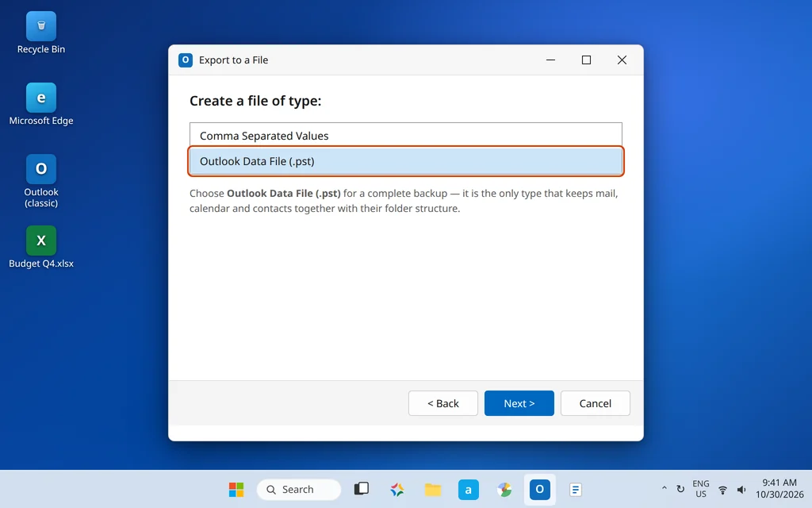Click the Outlook icon in dialog title bar
The height and width of the screenshot is (508, 812).
coord(186,60)
